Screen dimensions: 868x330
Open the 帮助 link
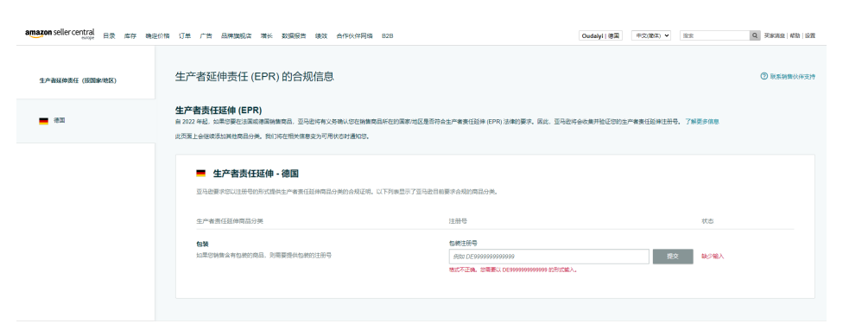pos(795,35)
